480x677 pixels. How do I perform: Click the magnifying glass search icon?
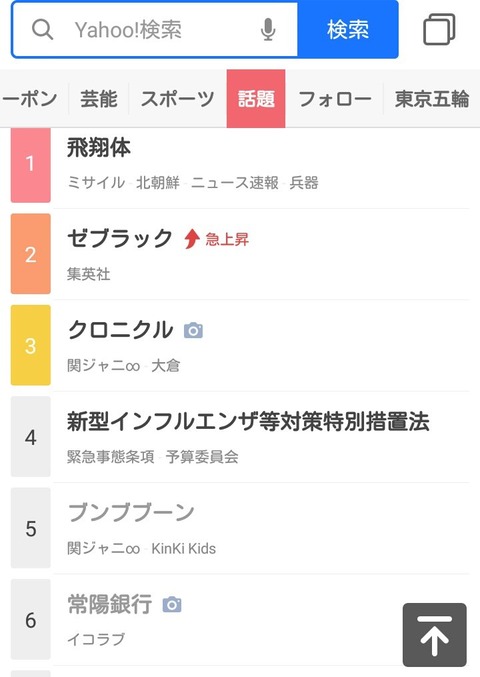point(42,29)
